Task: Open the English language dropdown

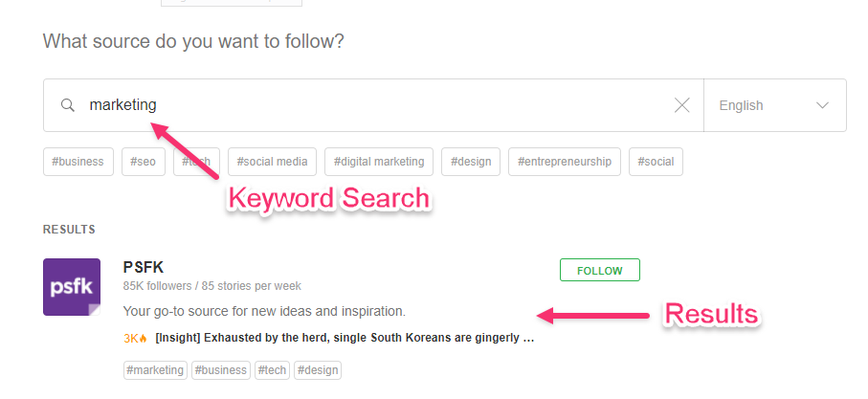Action: point(775,105)
